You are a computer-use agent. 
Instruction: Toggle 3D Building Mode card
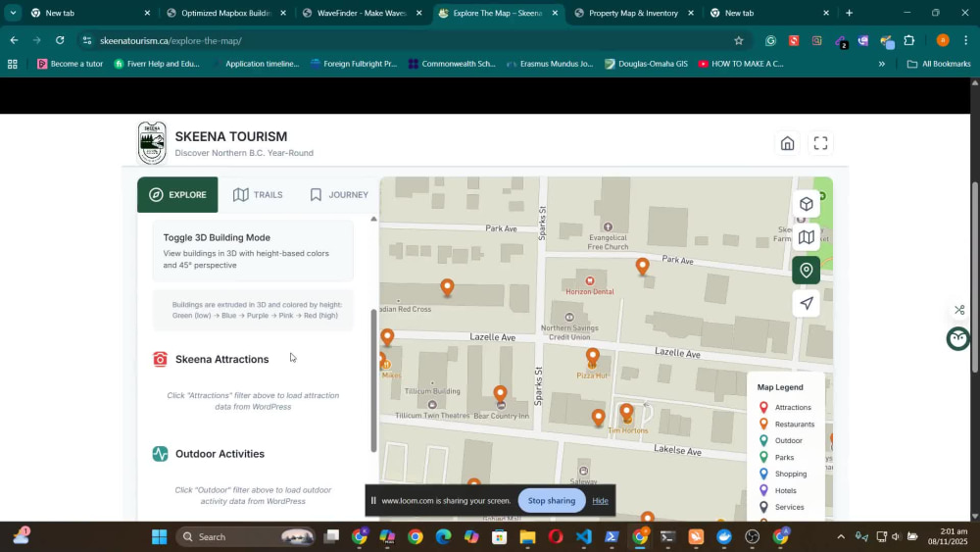(253, 251)
